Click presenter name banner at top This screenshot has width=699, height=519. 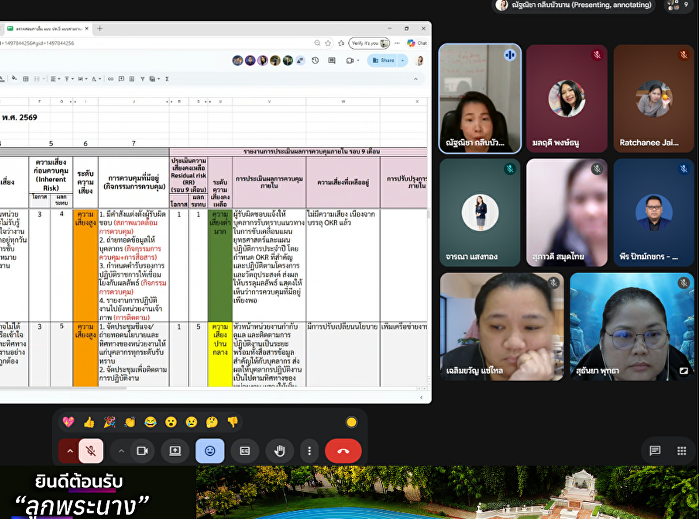pos(575,5)
